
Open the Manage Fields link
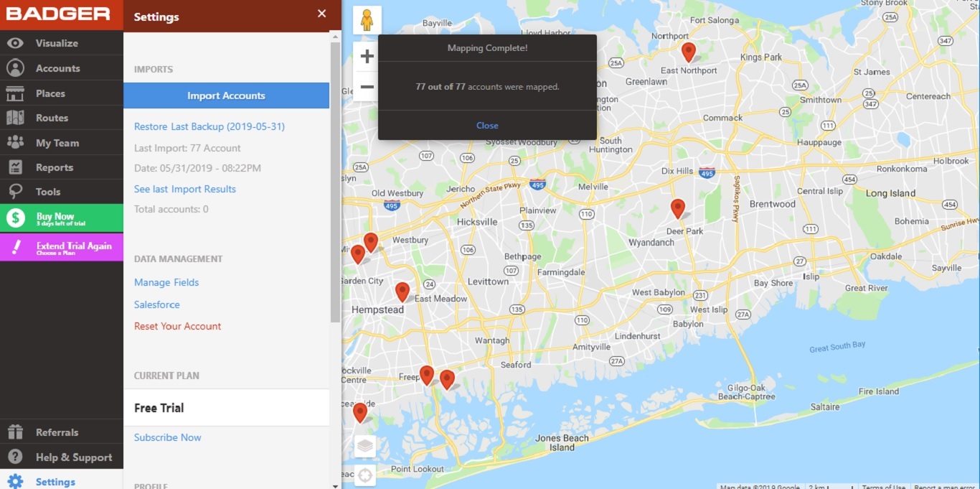[x=166, y=282]
